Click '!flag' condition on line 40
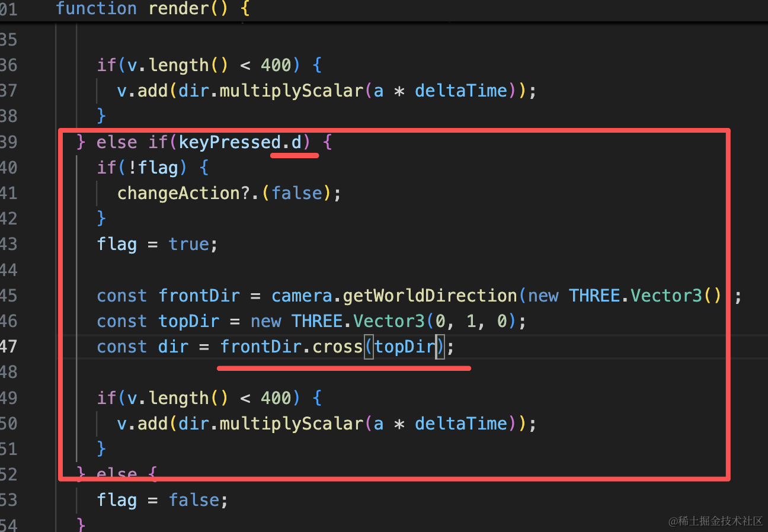Image resolution: width=768 pixels, height=532 pixels. point(153,168)
